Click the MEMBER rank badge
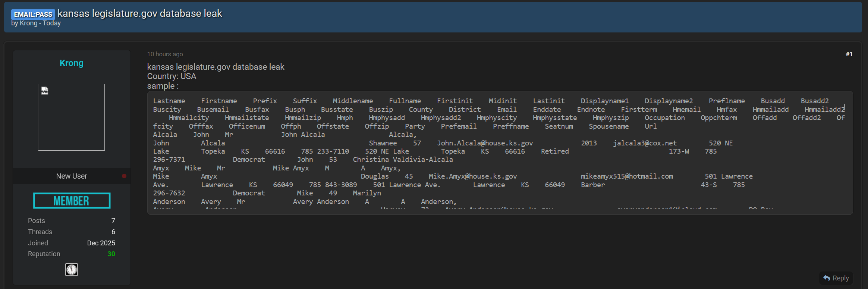The image size is (868, 289). tap(72, 201)
